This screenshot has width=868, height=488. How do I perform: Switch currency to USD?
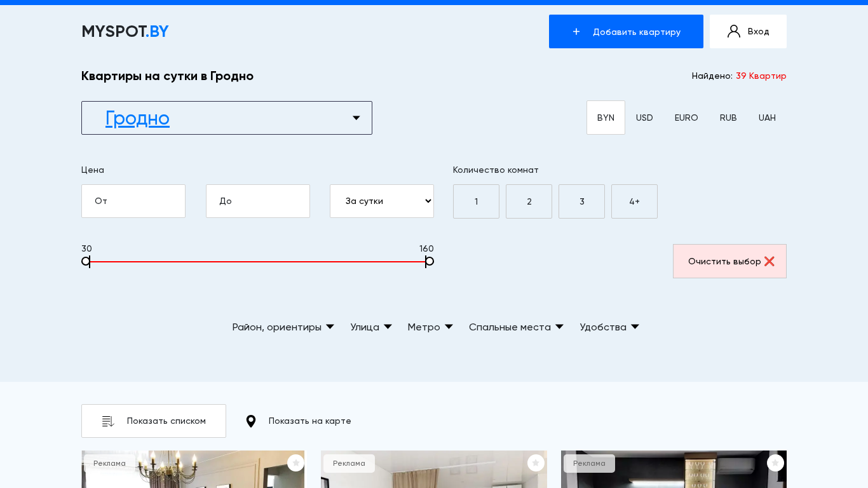click(x=644, y=118)
